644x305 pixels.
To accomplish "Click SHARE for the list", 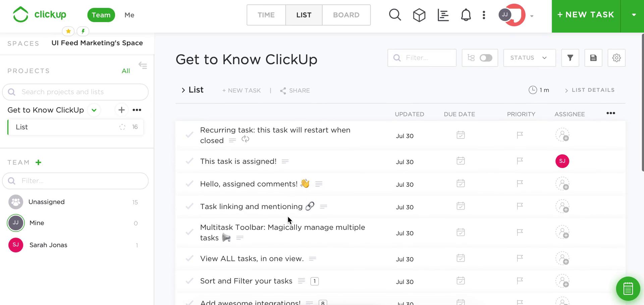I will (x=295, y=90).
